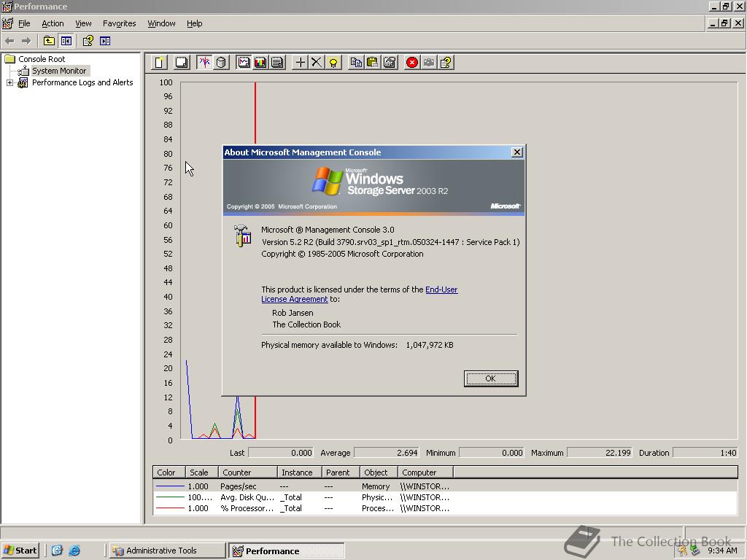Click the first quick launch icon beside Start
The image size is (747, 560).
coord(57,551)
